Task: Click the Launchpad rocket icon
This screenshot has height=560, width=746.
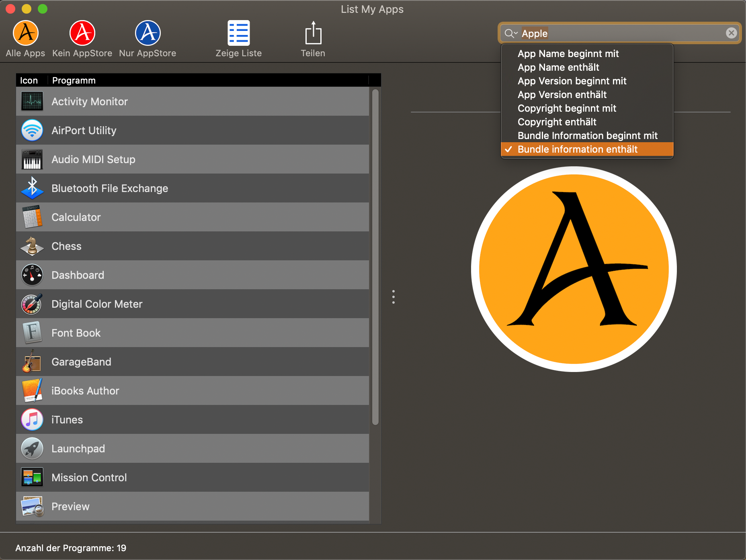Action: click(32, 448)
